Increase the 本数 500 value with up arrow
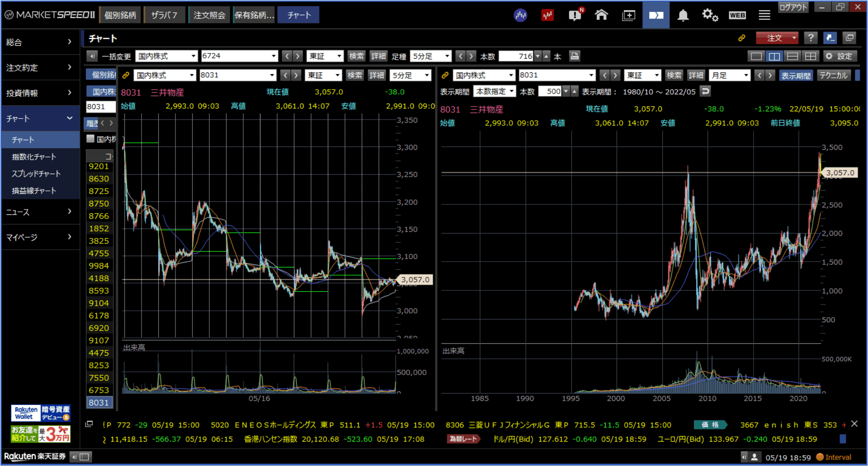 575,91
